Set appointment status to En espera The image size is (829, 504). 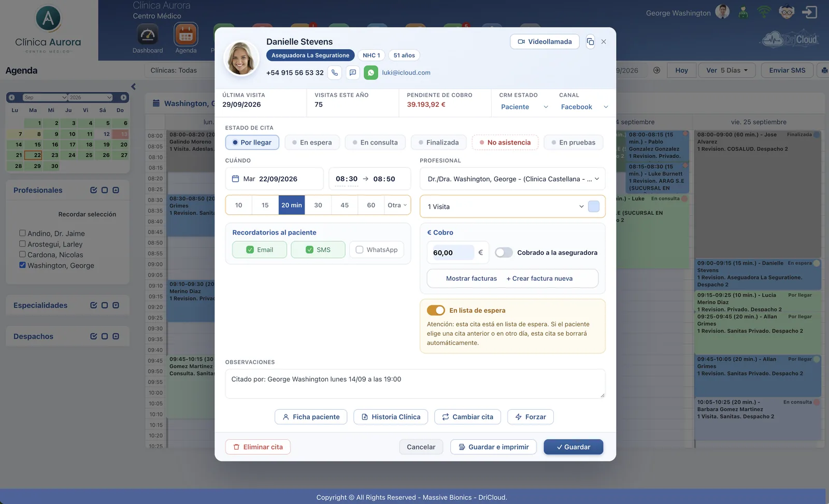312,142
